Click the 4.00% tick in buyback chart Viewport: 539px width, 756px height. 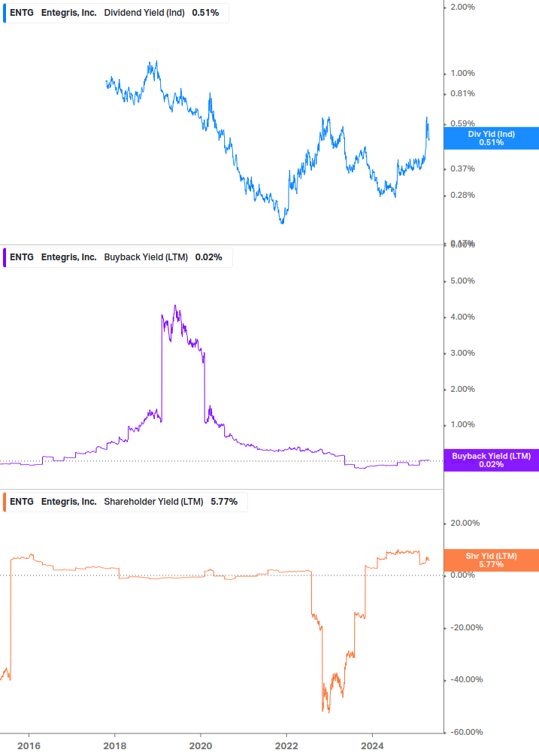coord(462,317)
